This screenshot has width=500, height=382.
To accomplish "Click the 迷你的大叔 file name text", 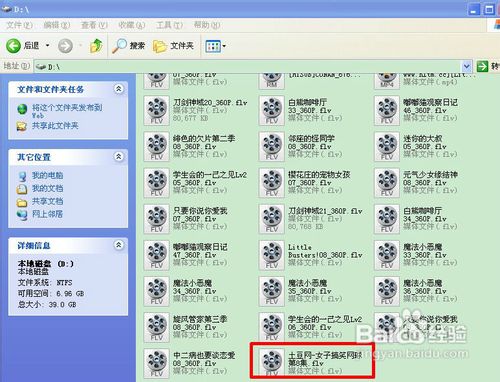I will point(423,139).
